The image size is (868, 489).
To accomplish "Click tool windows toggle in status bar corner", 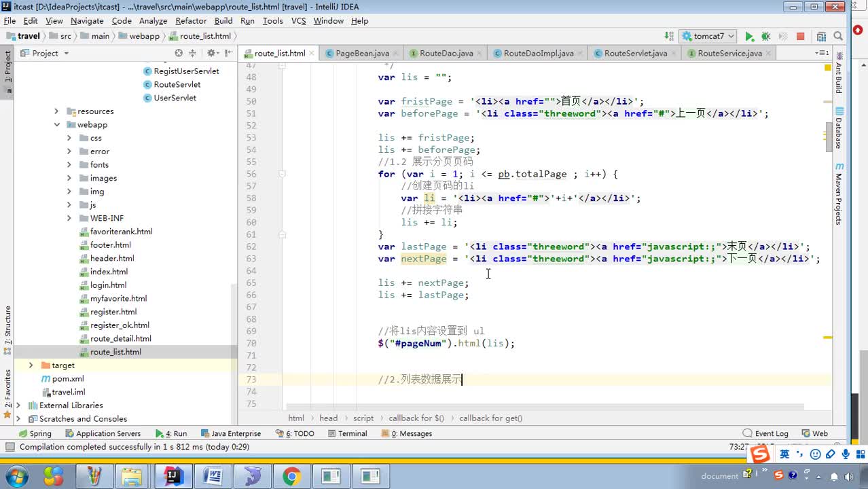I will [x=10, y=447].
